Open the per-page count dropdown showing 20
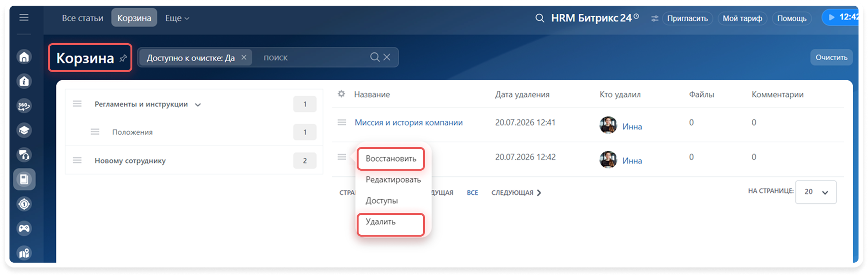868x276 pixels. pos(816,192)
